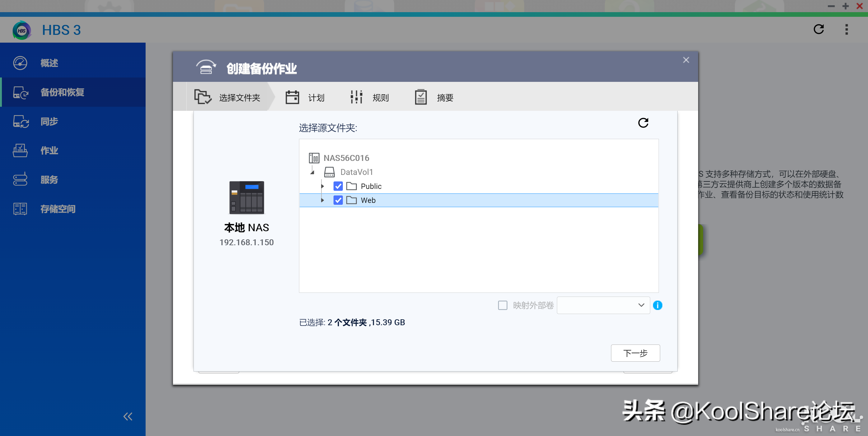The image size is (868, 436).
Task: Click the blue info icon beside dropdown
Action: [657, 305]
